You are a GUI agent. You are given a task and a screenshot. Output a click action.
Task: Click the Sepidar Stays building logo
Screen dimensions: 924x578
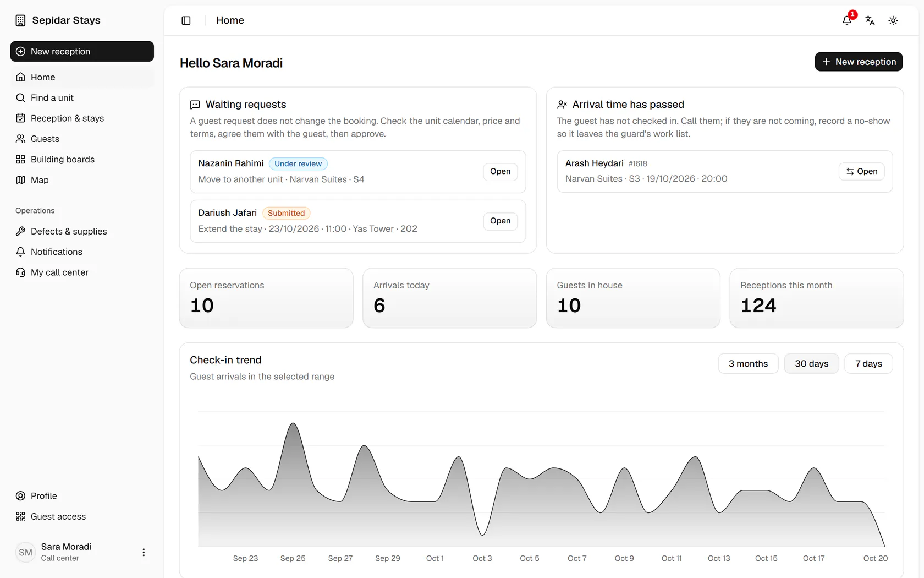pos(20,20)
